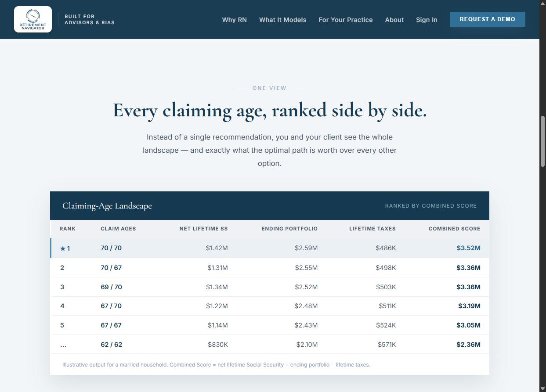Select the 62 / 62 claim ages row
This screenshot has width=546, height=392.
[270, 345]
